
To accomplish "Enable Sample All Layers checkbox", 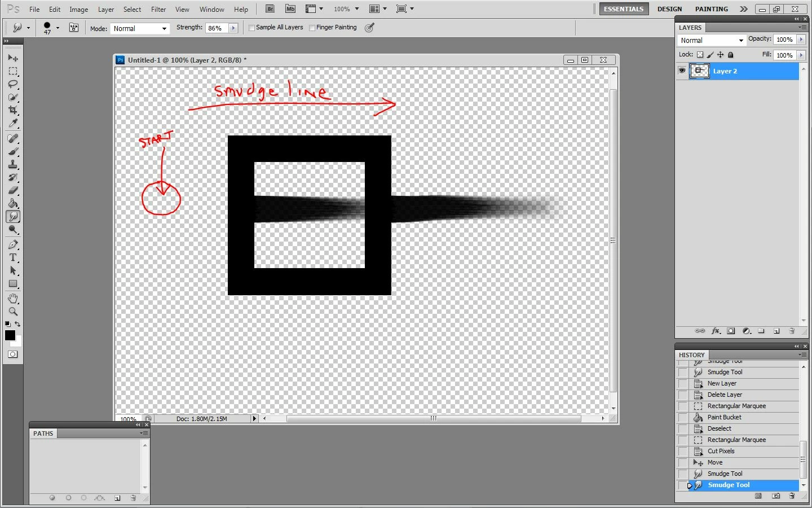I will pos(252,28).
